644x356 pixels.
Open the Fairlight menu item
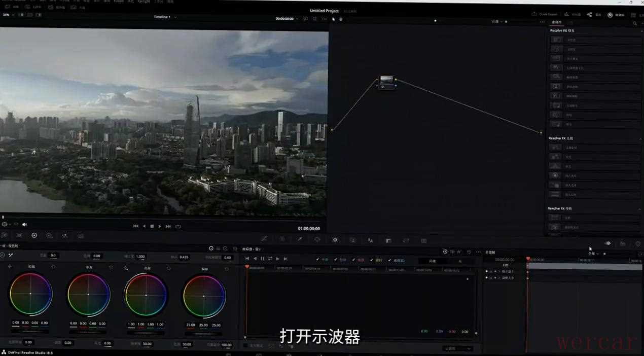(x=144, y=2)
